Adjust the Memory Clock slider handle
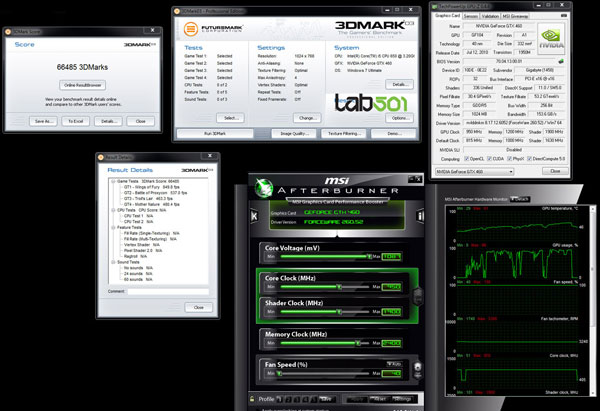 click(x=358, y=343)
